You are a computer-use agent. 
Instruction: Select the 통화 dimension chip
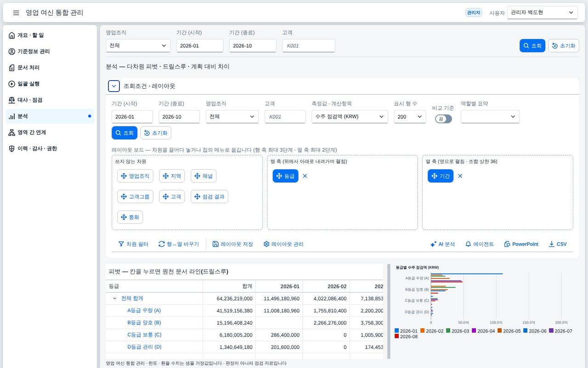pos(130,217)
